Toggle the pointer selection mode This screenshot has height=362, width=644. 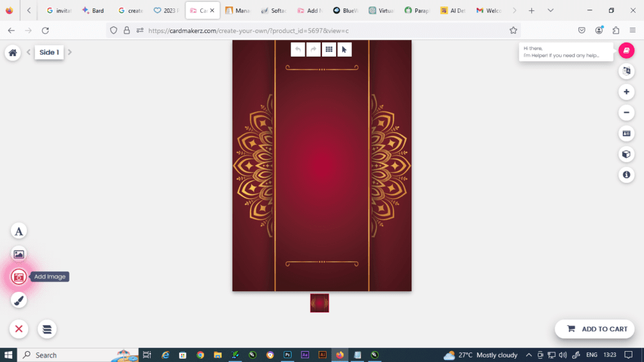(x=345, y=49)
